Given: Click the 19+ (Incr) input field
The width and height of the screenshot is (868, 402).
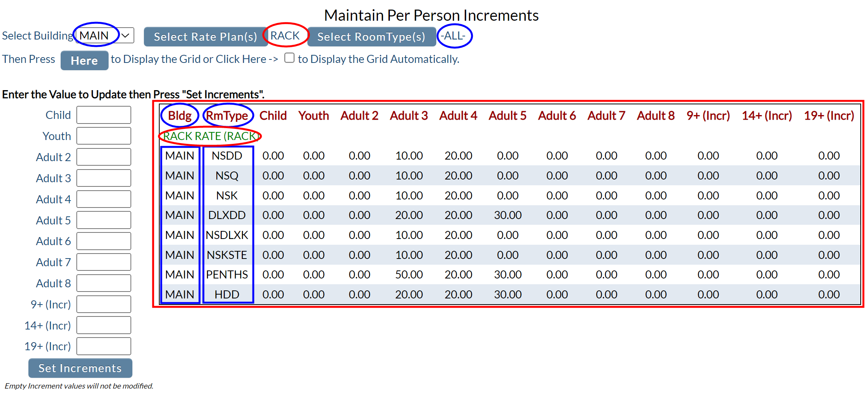Looking at the screenshot, I should click(x=104, y=346).
